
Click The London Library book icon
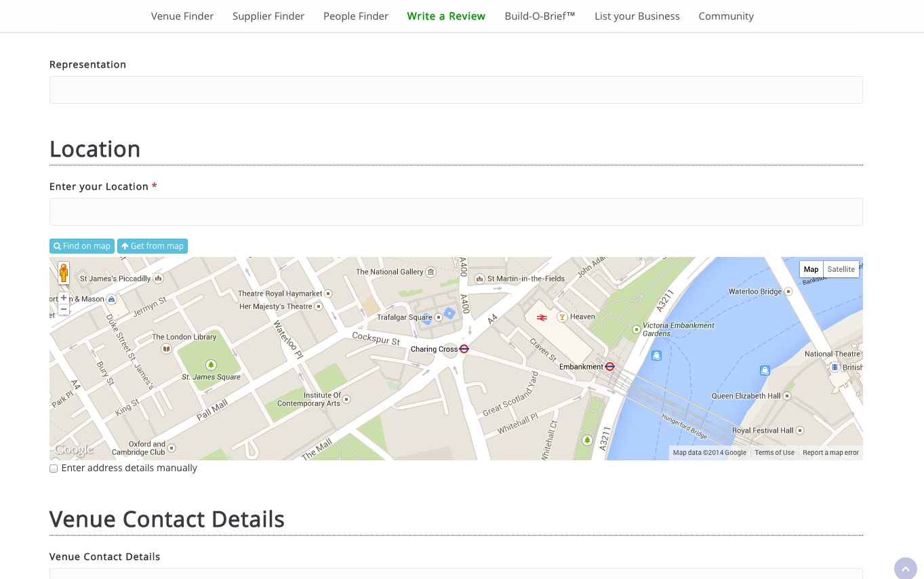tap(166, 348)
